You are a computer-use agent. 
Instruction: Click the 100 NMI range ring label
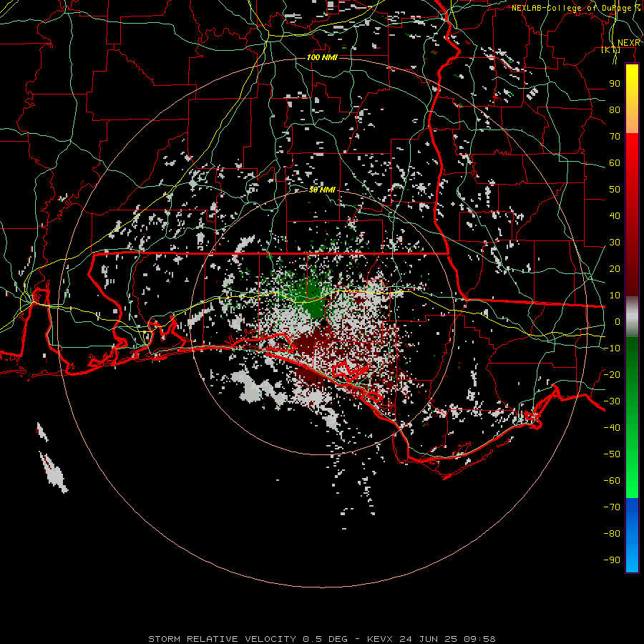click(322, 57)
